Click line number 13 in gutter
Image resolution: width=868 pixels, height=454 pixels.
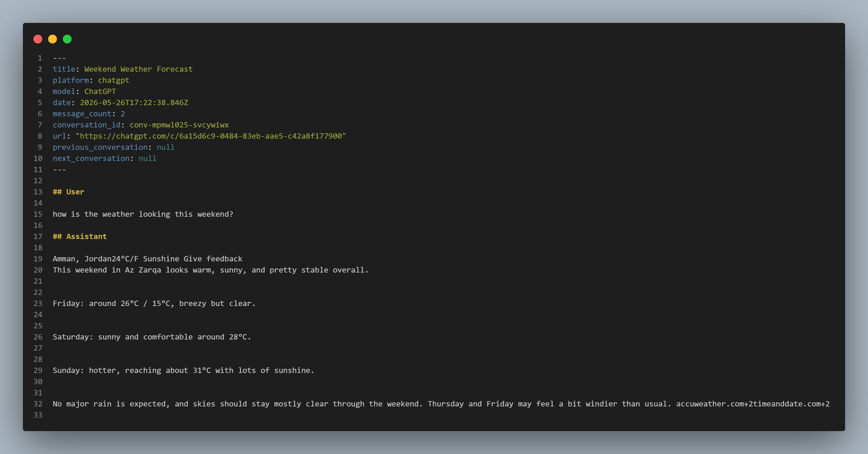point(38,192)
